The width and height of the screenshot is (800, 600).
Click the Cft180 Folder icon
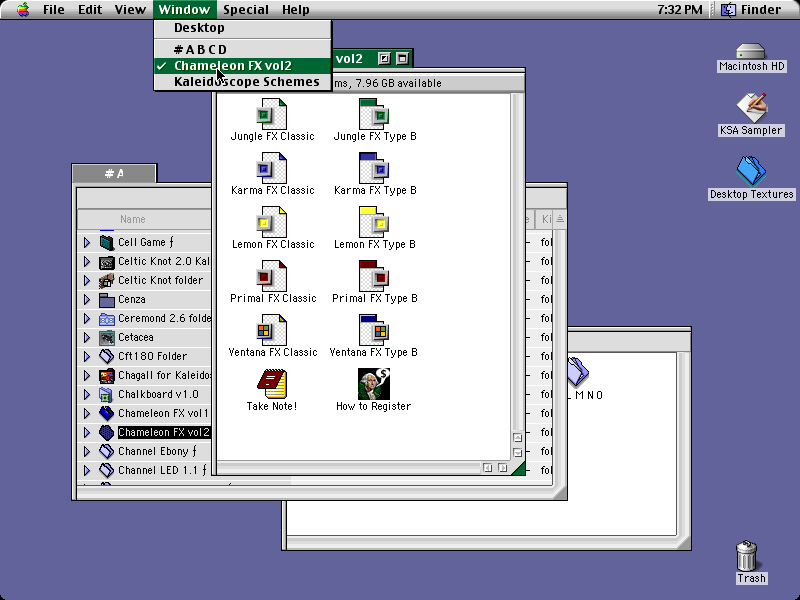click(x=107, y=356)
